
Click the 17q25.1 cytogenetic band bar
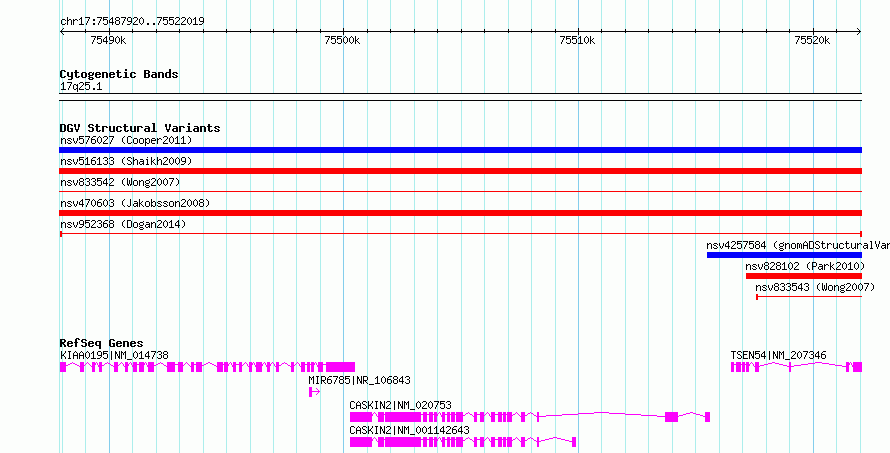pyautogui.click(x=460, y=97)
